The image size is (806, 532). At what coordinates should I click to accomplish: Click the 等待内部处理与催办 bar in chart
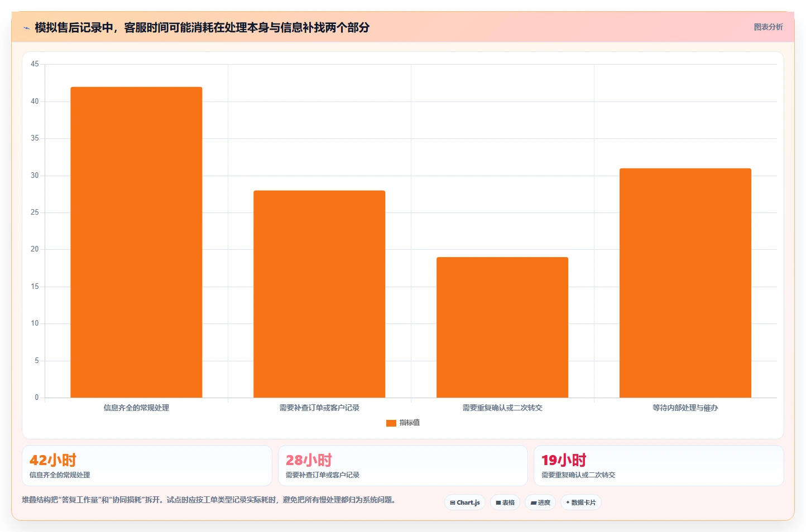click(685, 283)
